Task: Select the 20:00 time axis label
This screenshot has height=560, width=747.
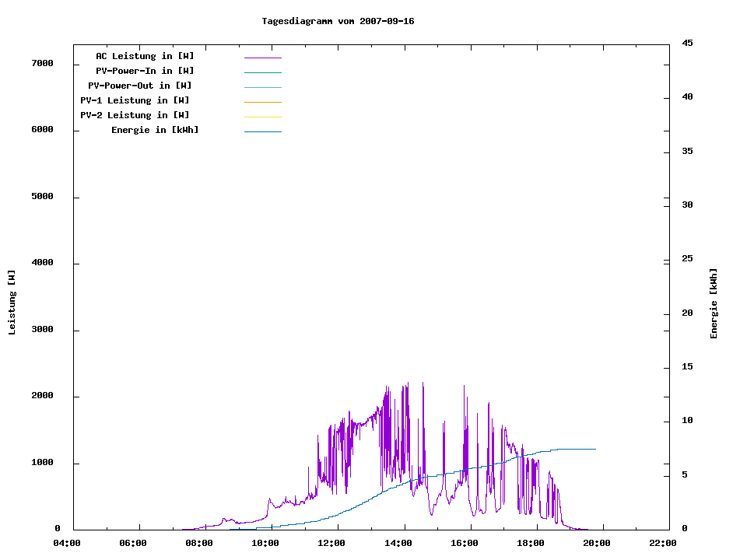Action: [596, 543]
